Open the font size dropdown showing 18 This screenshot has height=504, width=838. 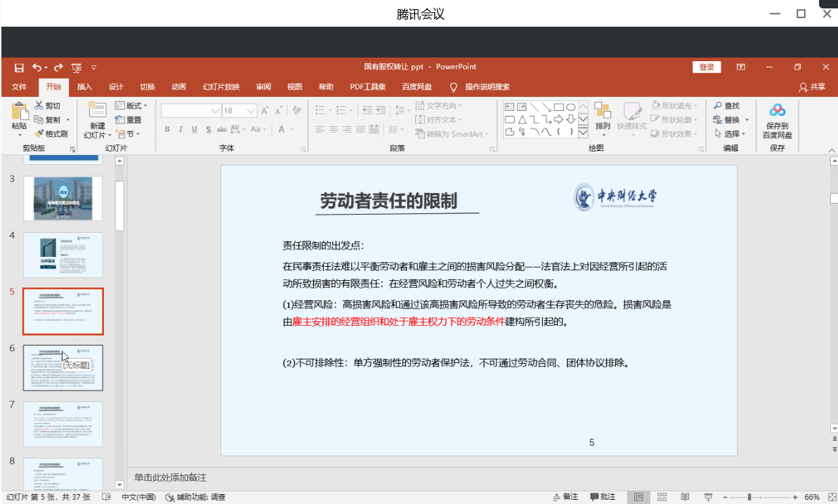[251, 111]
